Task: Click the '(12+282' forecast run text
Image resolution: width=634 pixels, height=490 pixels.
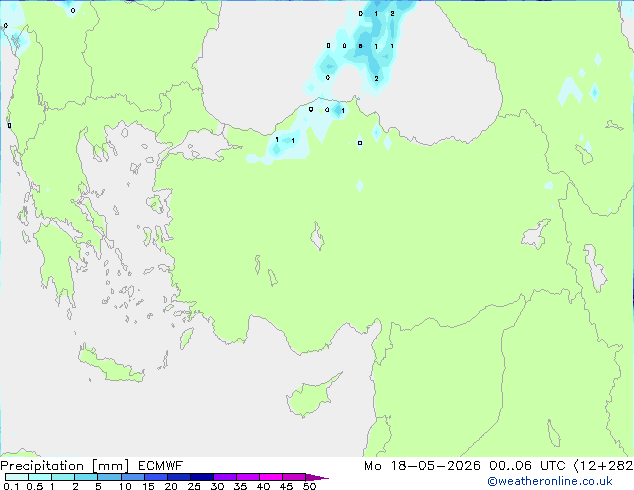Action: click(603, 466)
